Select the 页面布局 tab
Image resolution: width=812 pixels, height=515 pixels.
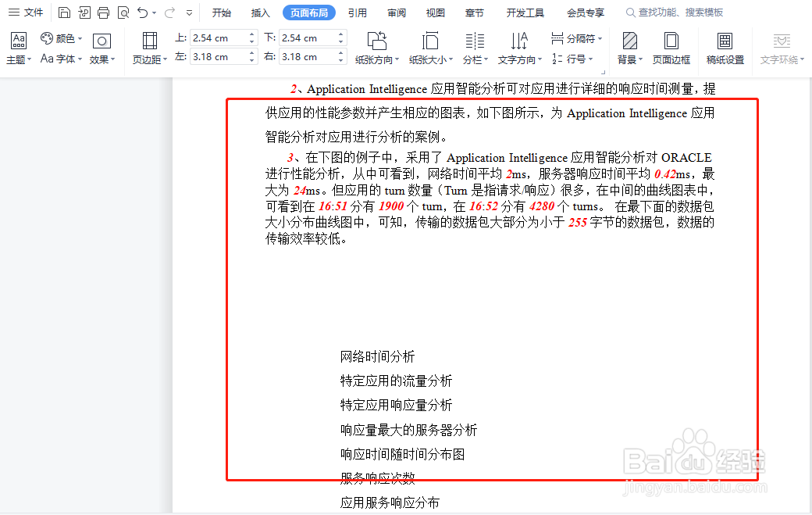[x=309, y=13]
